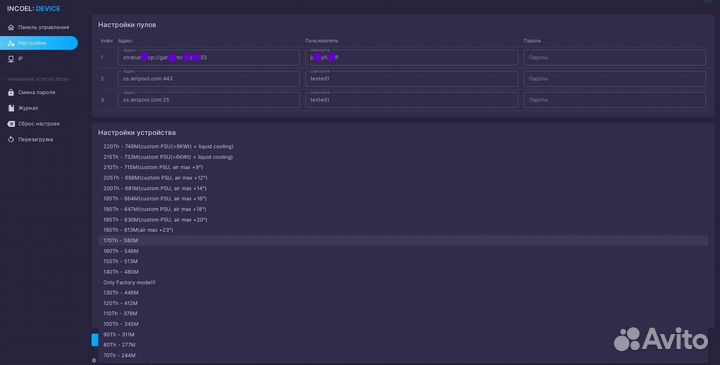Focus pool 2 tested1 username field

412,79
